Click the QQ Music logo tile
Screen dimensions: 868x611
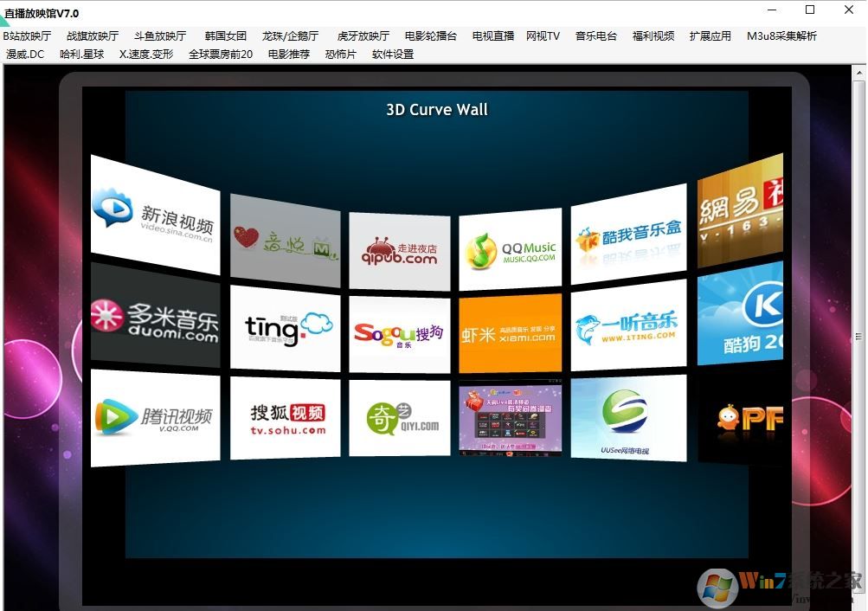point(510,248)
